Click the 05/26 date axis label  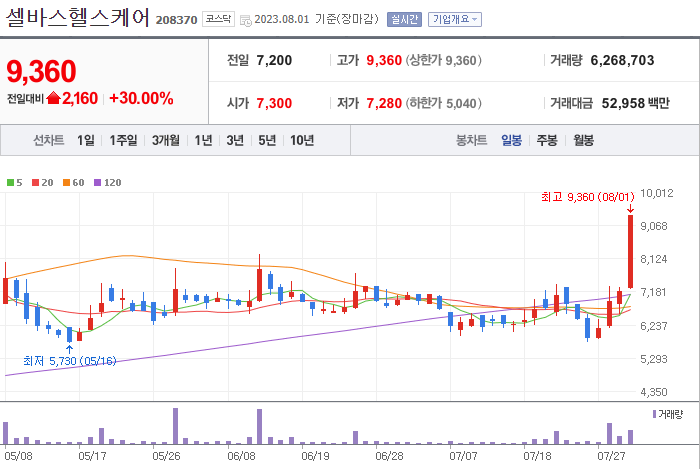click(166, 456)
